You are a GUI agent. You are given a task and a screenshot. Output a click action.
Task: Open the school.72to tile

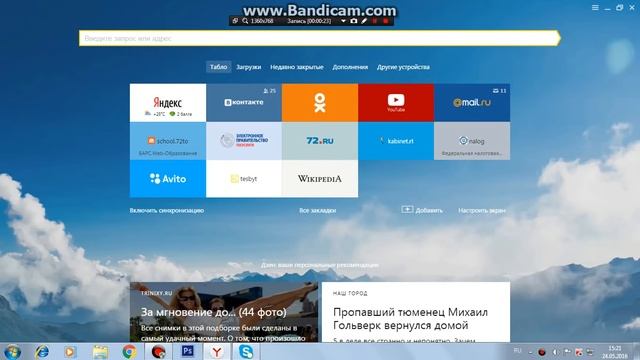click(x=168, y=141)
